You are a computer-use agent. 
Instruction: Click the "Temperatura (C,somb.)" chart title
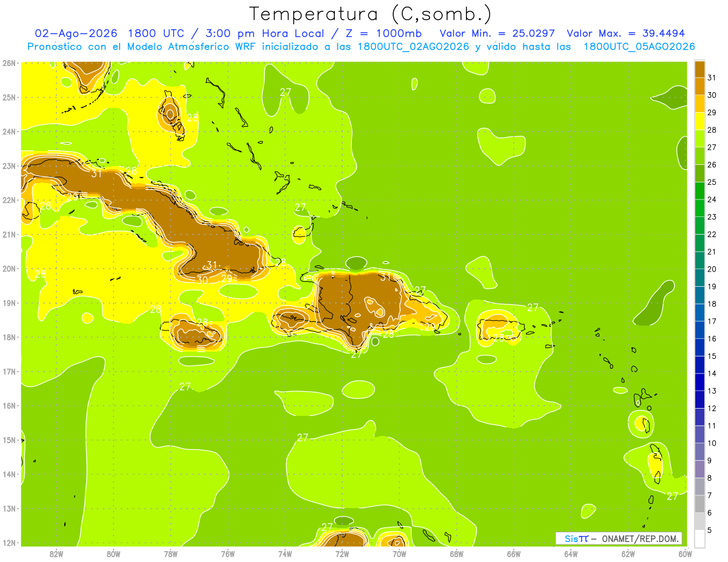point(371,14)
